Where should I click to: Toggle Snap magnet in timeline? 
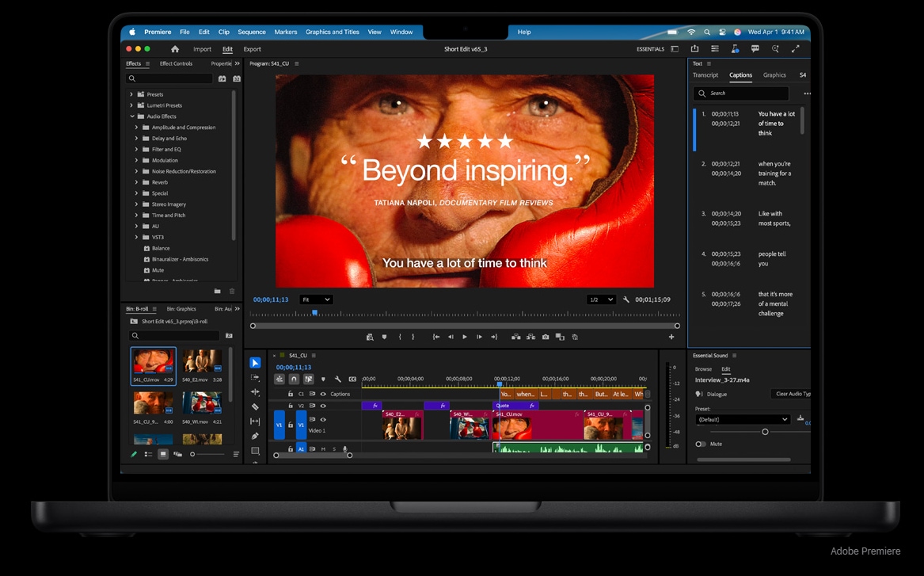pos(294,379)
